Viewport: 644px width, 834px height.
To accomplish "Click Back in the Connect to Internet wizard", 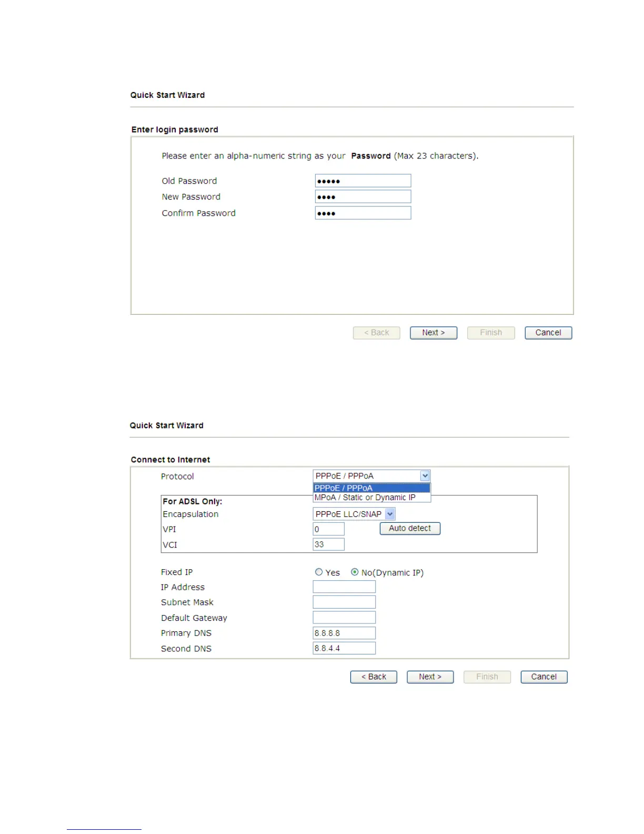I will (x=374, y=677).
